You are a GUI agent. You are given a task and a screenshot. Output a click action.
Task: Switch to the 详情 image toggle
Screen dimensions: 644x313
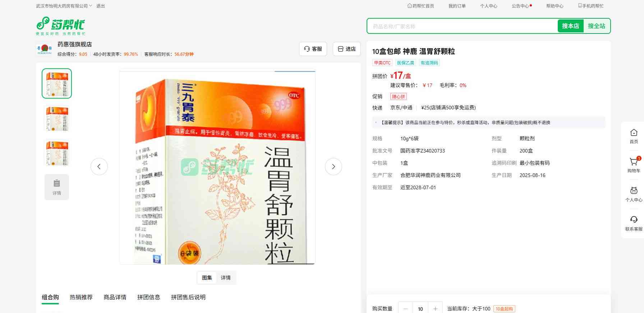[x=226, y=278]
